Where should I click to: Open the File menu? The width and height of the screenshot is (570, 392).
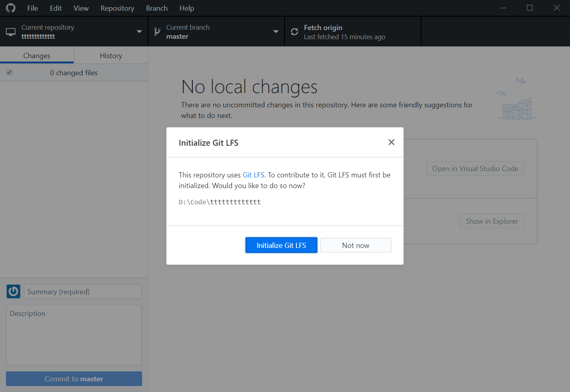pyautogui.click(x=33, y=8)
